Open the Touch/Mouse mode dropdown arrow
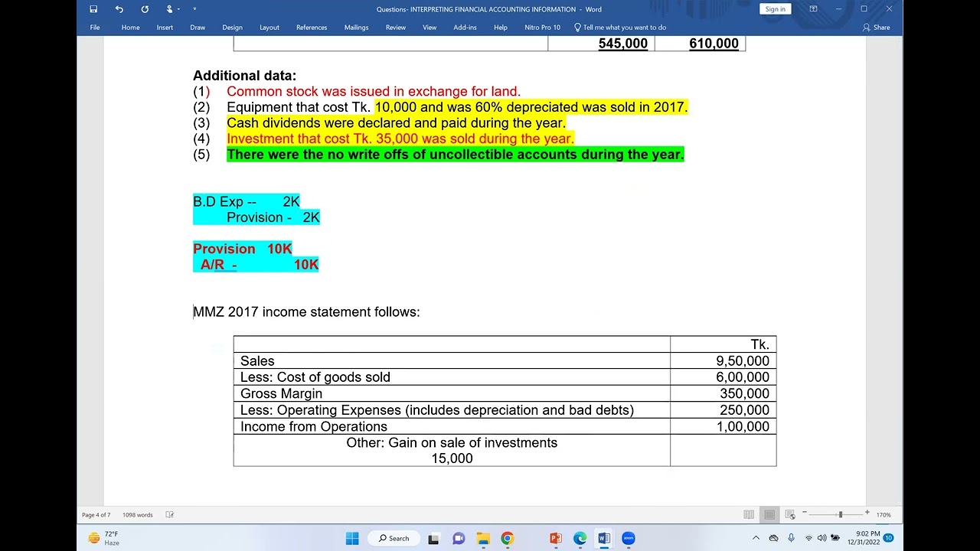The image size is (980, 551). point(178,9)
